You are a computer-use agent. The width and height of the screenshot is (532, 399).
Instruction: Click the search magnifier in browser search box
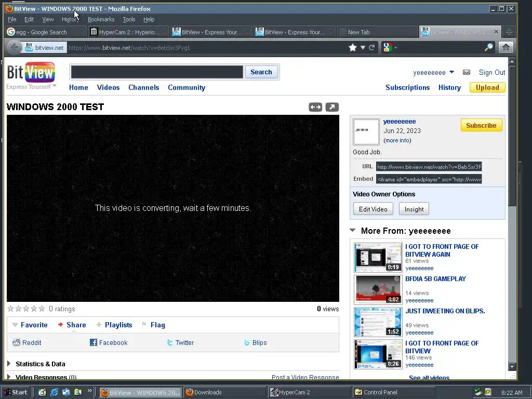coord(488,47)
